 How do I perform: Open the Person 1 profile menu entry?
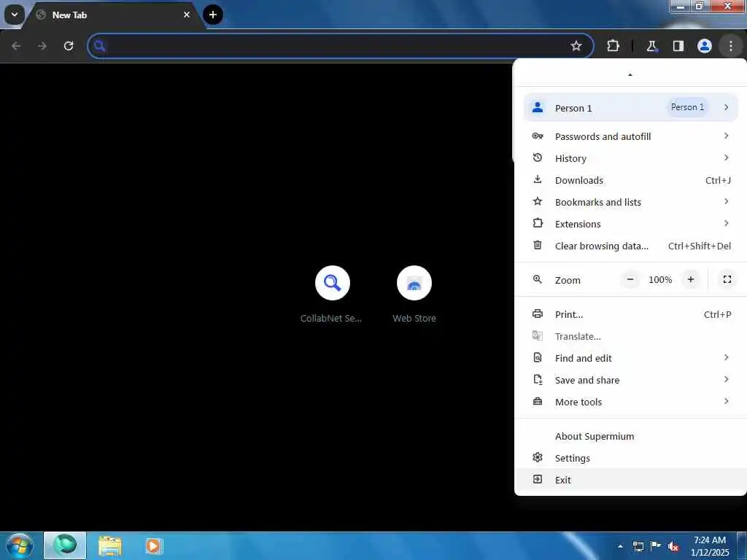pos(630,108)
